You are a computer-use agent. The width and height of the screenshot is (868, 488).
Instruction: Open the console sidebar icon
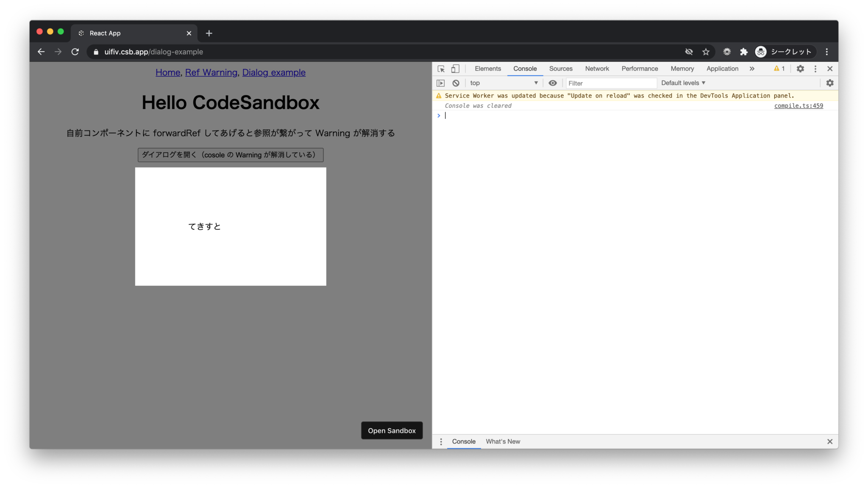[x=440, y=83]
